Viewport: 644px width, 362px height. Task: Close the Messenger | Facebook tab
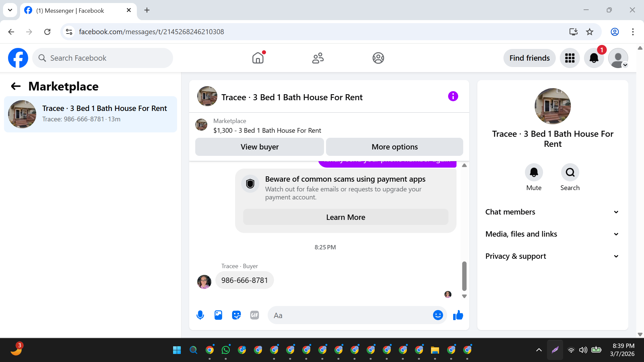click(129, 10)
